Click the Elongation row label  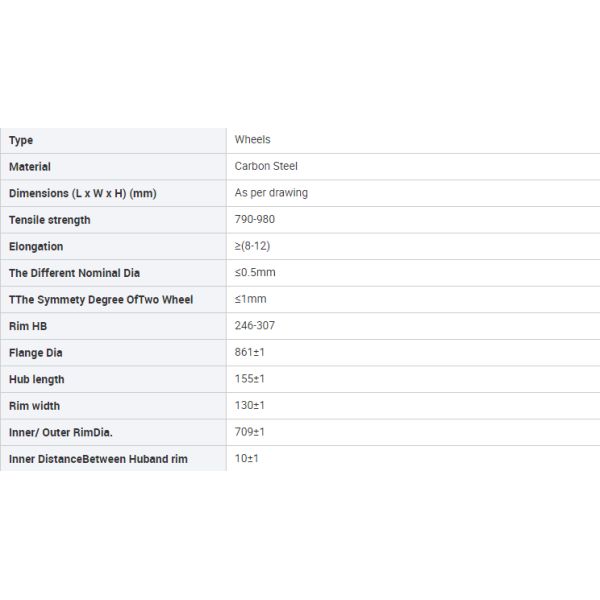coord(36,246)
